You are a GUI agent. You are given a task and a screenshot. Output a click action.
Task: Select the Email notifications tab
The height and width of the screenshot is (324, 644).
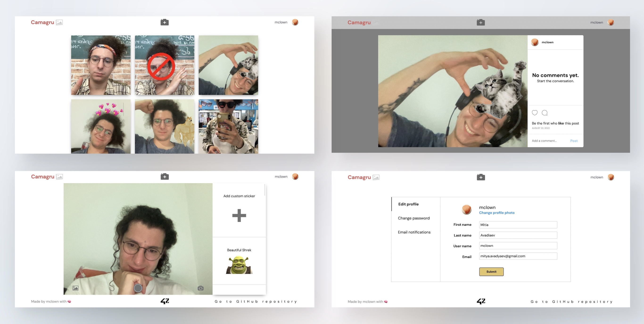(x=414, y=232)
